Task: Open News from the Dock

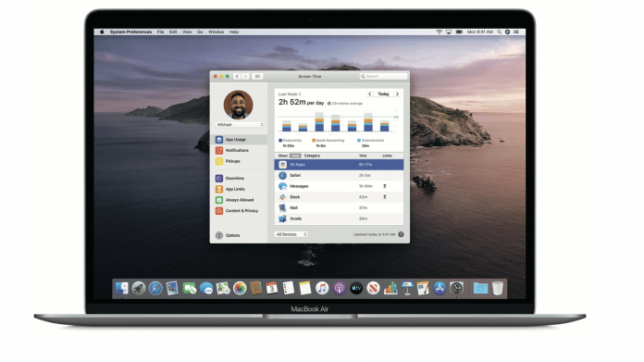Action: 373,289
